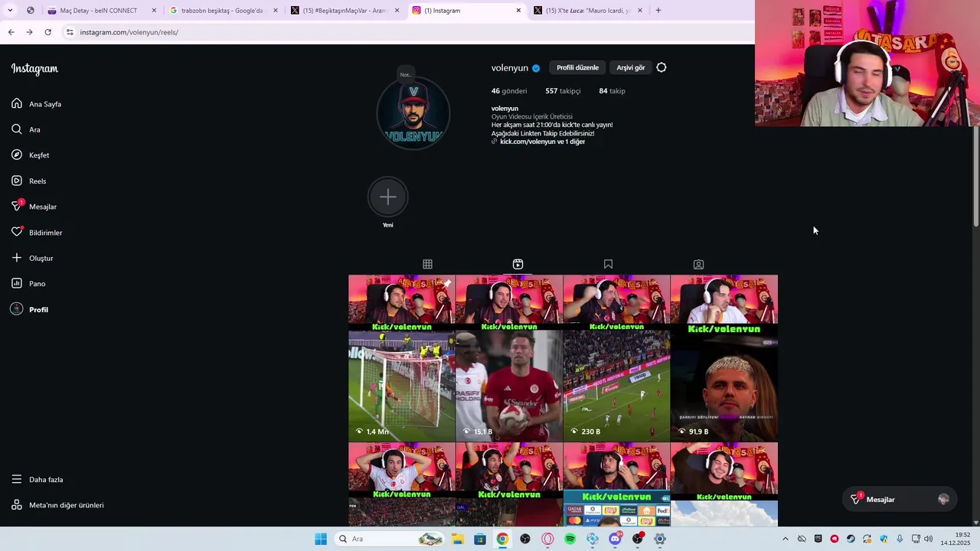Click the 46 gönderi count

tap(509, 91)
